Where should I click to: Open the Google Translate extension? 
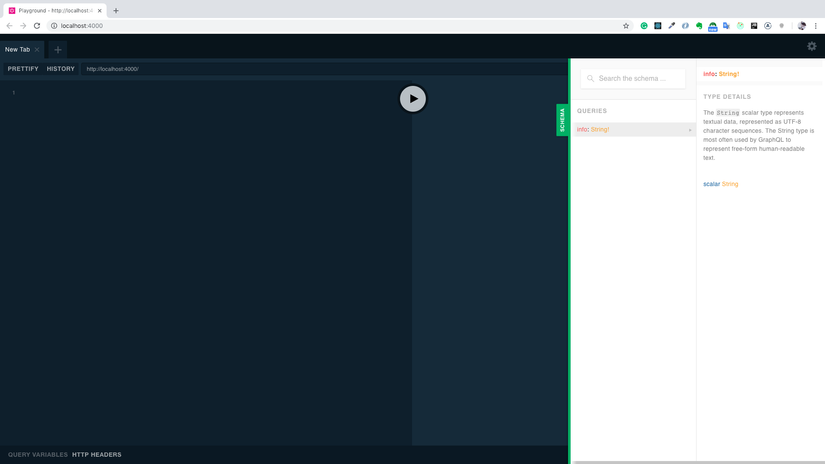coord(726,26)
